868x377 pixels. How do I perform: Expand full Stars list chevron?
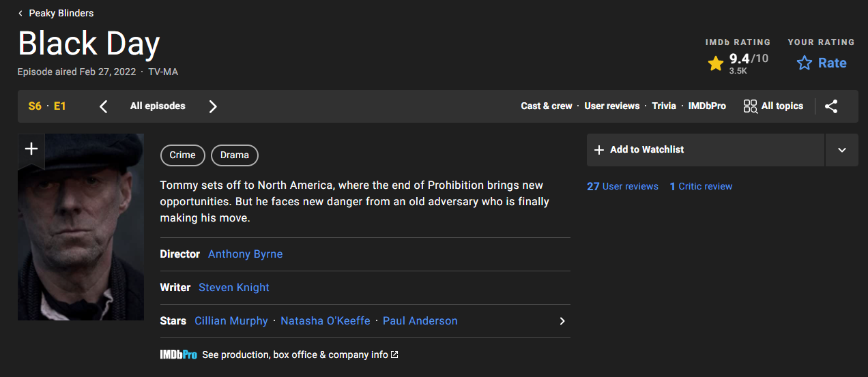click(x=562, y=321)
